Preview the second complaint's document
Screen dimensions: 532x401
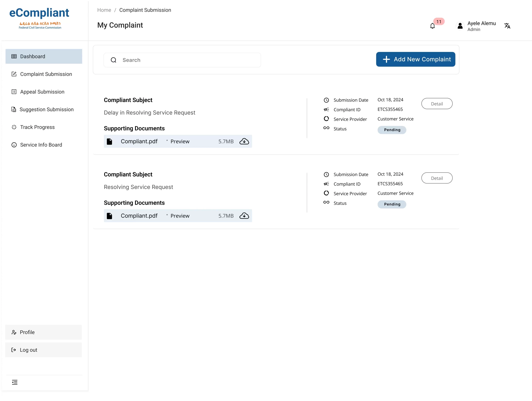coord(180,216)
